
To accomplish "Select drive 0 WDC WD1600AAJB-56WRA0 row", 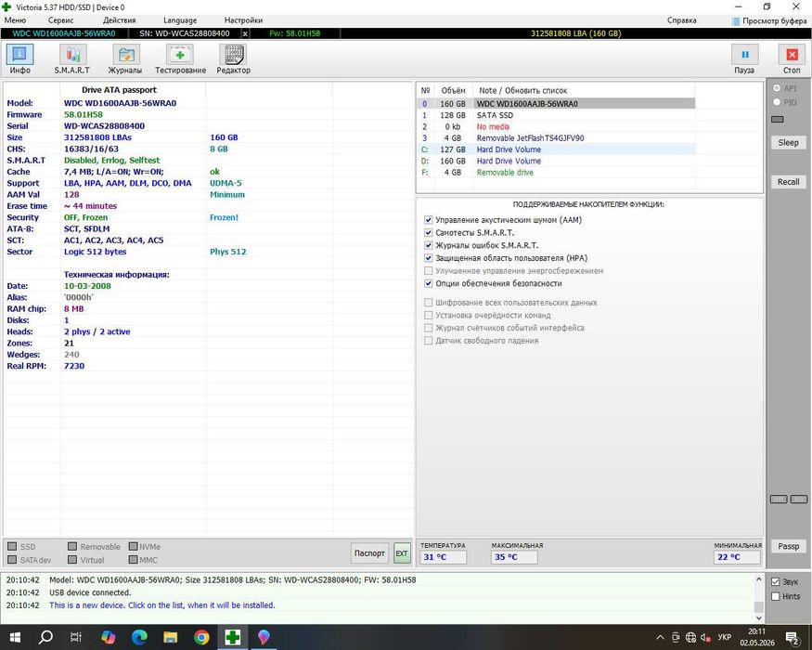I will (556, 104).
